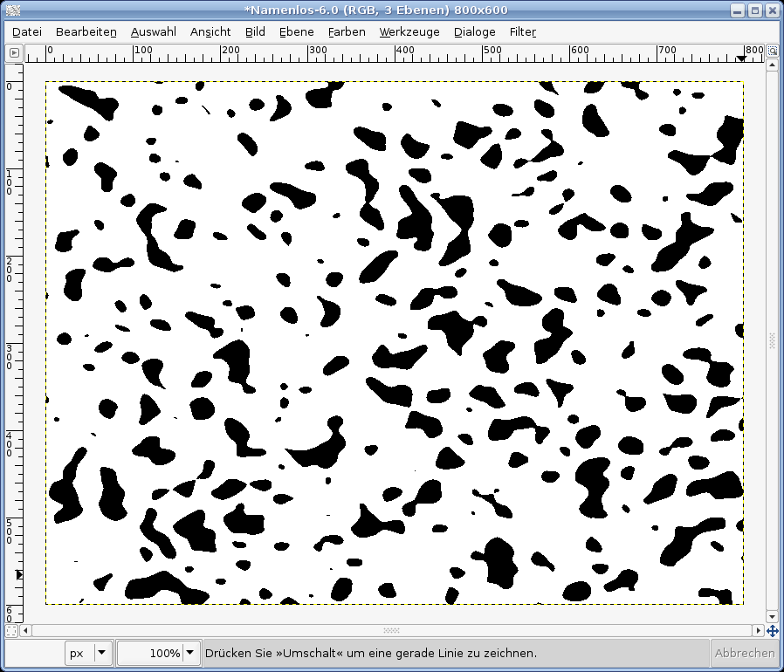Click the horizontal scrollbar right arrow
The image size is (784, 672).
759,630
